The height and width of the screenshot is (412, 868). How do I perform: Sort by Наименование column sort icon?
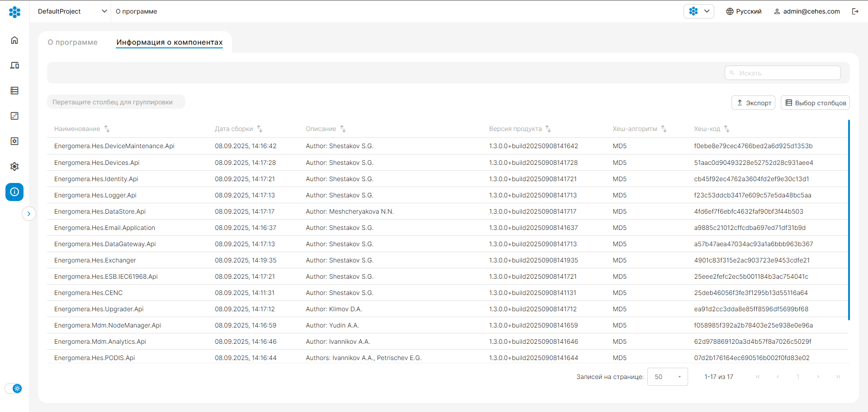coord(107,129)
